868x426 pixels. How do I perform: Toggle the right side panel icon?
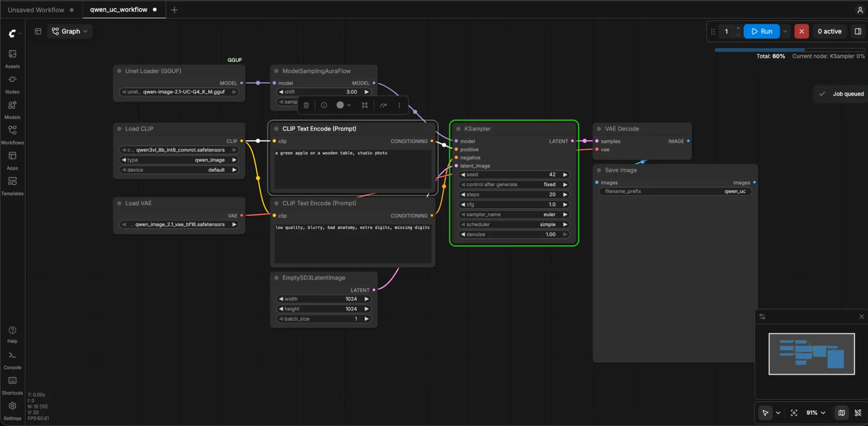[x=858, y=31]
